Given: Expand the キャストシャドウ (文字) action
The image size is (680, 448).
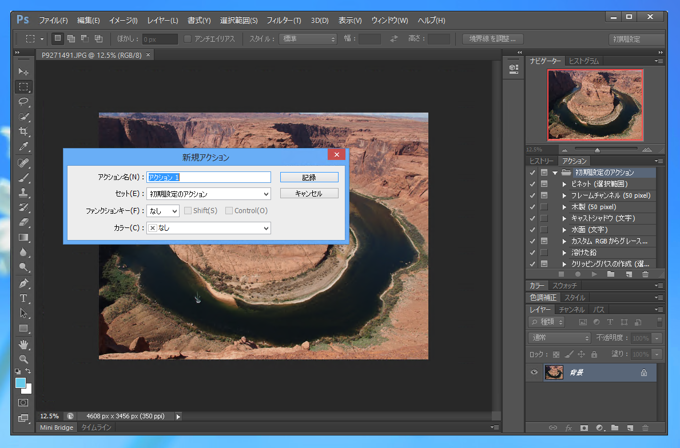Looking at the screenshot, I should pyautogui.click(x=564, y=218).
